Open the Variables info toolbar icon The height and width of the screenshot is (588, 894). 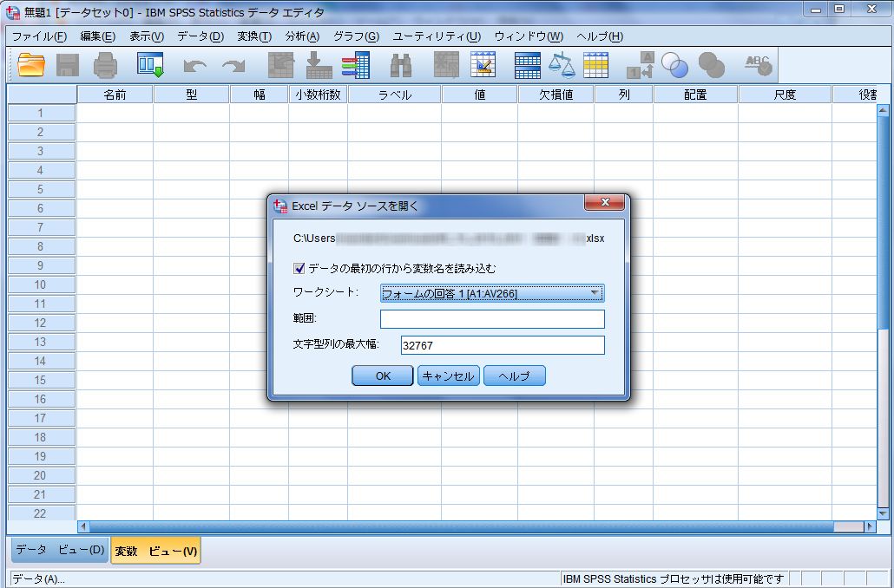[x=357, y=65]
